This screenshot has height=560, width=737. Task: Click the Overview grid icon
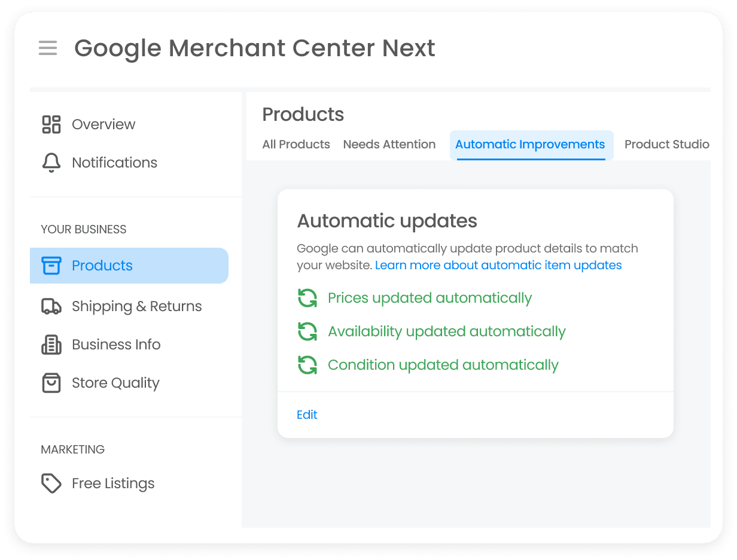click(51, 124)
